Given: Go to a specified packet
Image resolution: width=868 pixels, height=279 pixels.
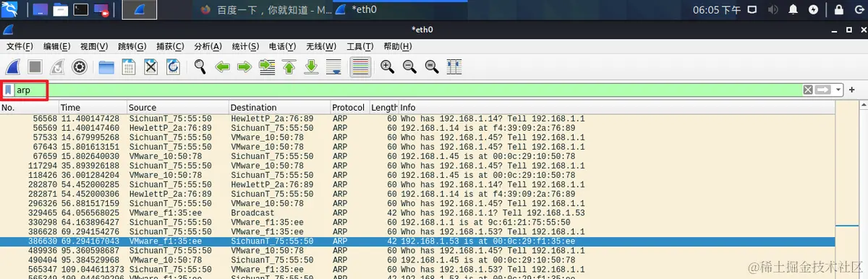Looking at the screenshot, I should 267,67.
